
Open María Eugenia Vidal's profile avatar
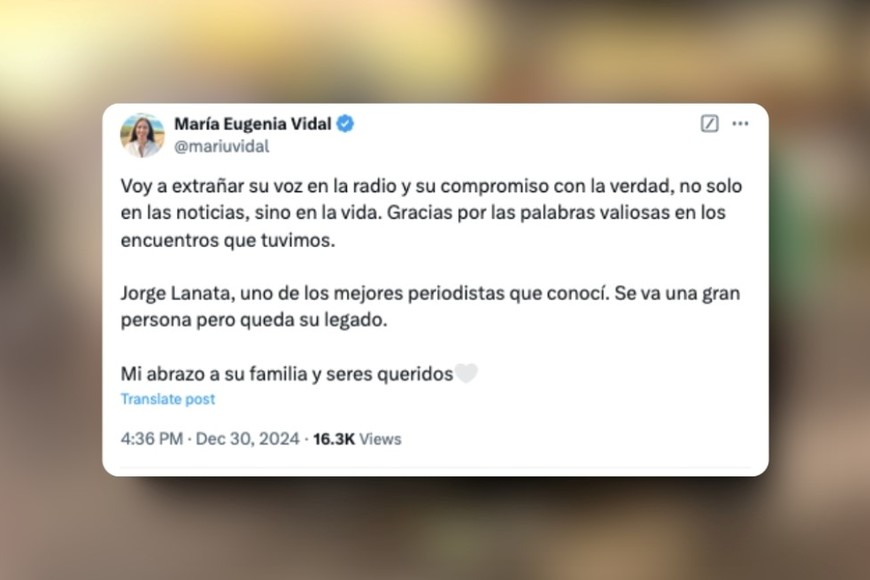pos(143,135)
